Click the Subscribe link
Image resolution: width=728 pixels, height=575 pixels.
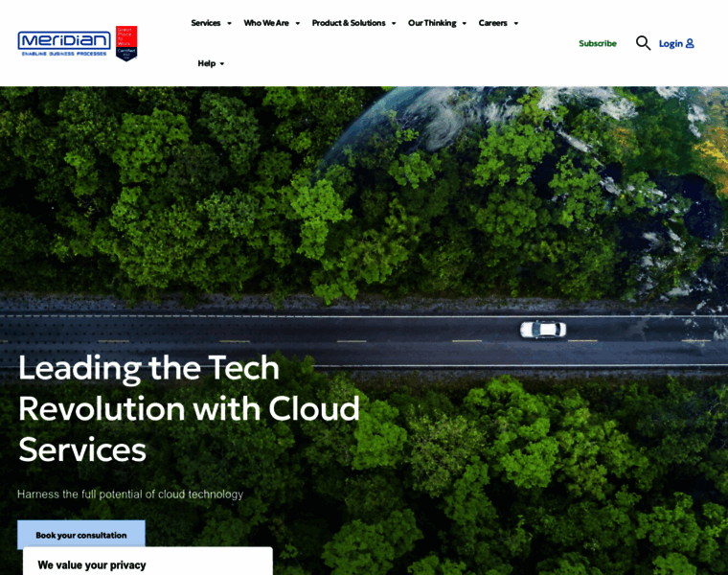click(598, 43)
